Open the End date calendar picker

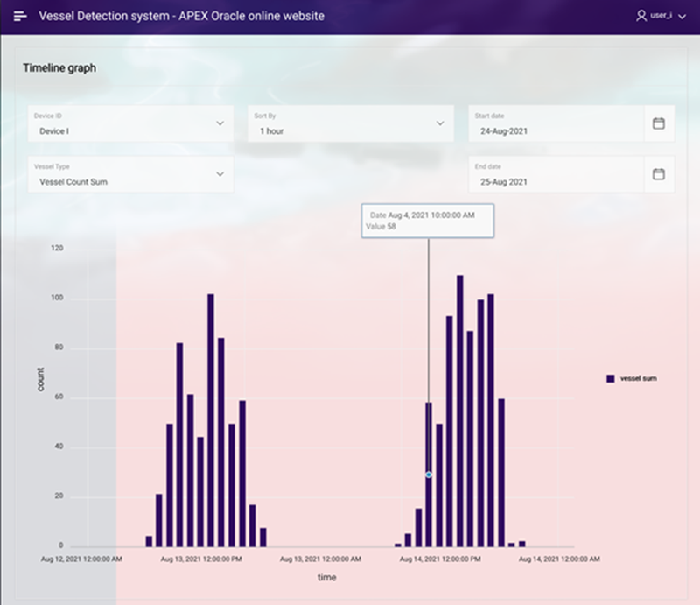(x=659, y=174)
